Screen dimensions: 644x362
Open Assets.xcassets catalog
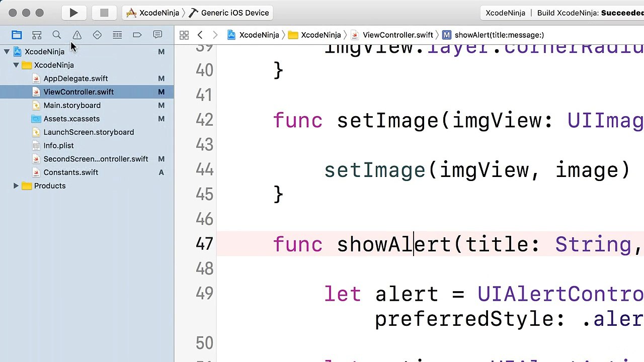tap(87, 119)
